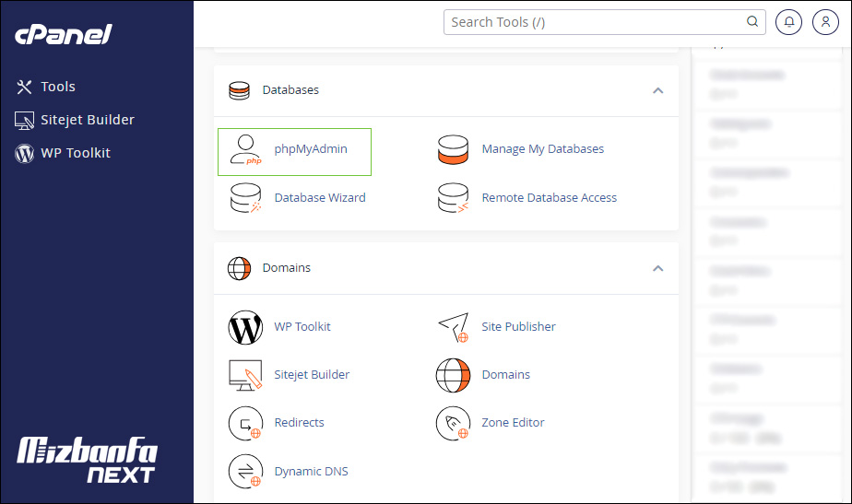Open the phpMyAdmin icon
Viewport: 852px width, 504px height.
tap(245, 149)
